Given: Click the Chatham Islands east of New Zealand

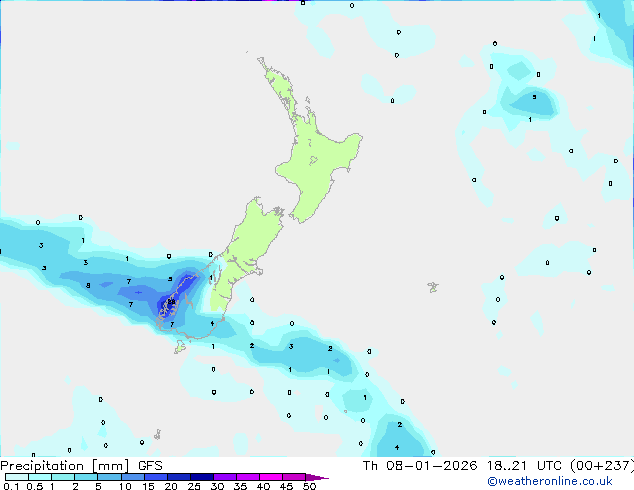Looking at the screenshot, I should [x=433, y=287].
